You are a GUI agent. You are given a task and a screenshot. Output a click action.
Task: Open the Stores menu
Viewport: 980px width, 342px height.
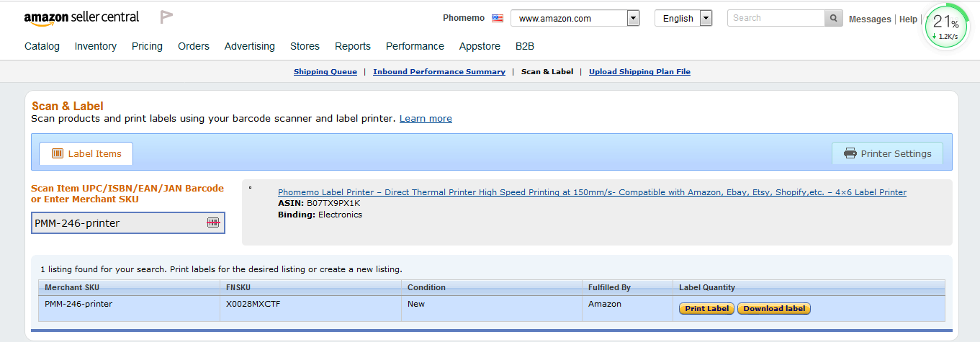[x=305, y=46]
